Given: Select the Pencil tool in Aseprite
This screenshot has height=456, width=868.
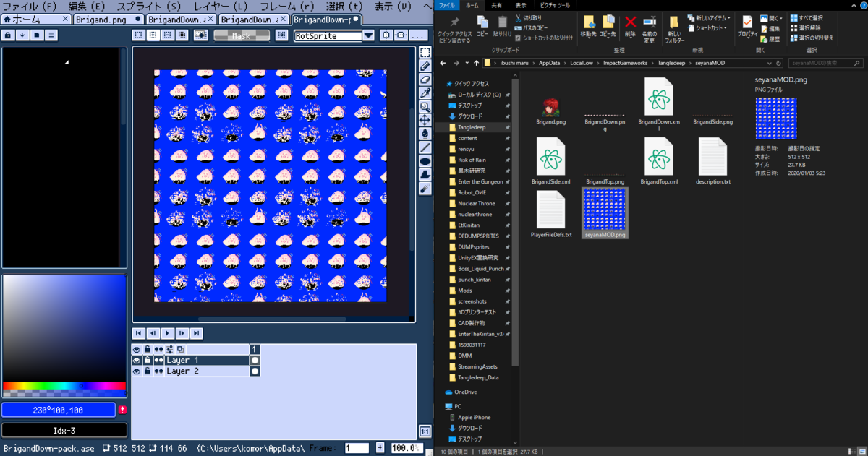Looking at the screenshot, I should pyautogui.click(x=425, y=66).
